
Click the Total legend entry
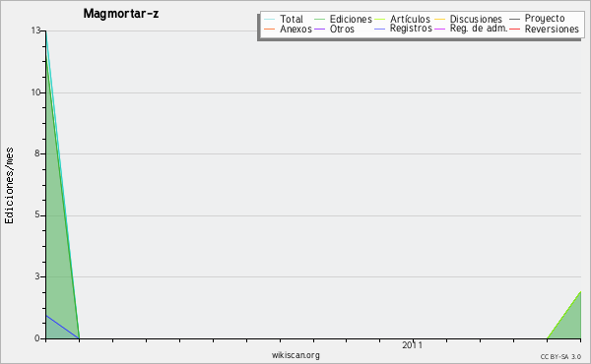tap(284, 19)
